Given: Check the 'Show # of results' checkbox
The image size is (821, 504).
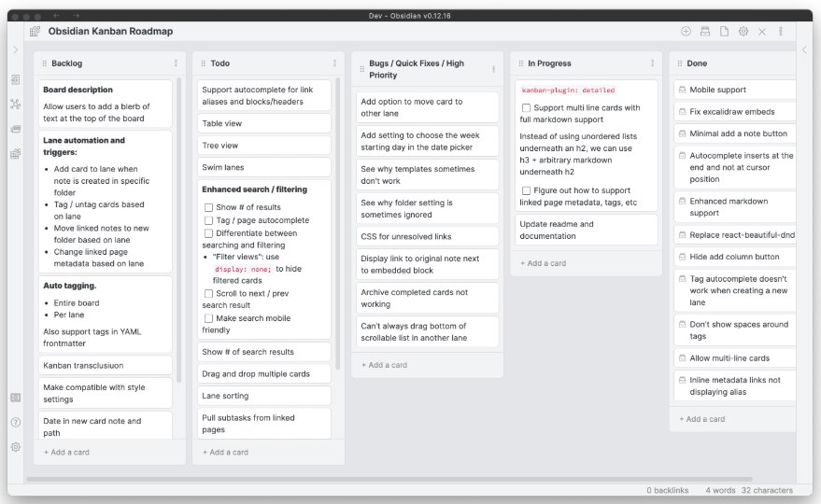Looking at the screenshot, I should pyautogui.click(x=208, y=207).
